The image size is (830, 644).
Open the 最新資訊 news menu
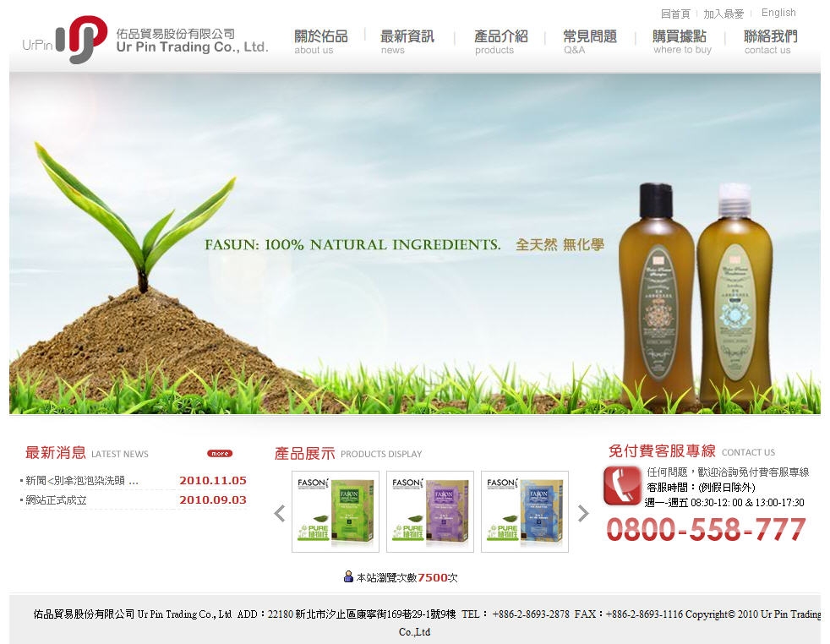(407, 41)
